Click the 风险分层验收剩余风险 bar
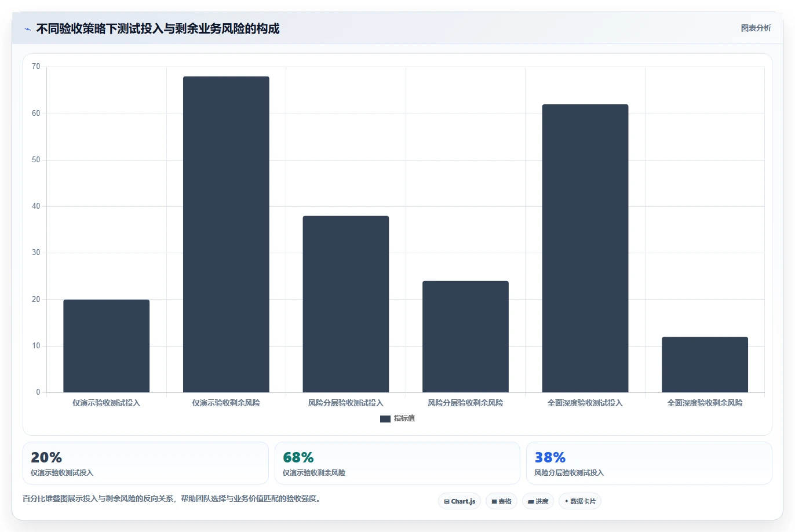Screen dimensions: 795x532 click(x=465, y=337)
